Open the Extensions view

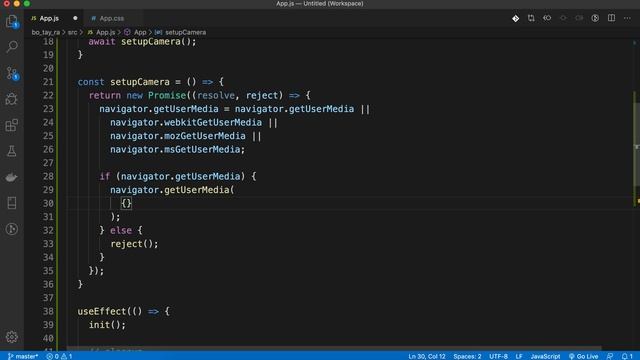pyautogui.click(x=12, y=125)
